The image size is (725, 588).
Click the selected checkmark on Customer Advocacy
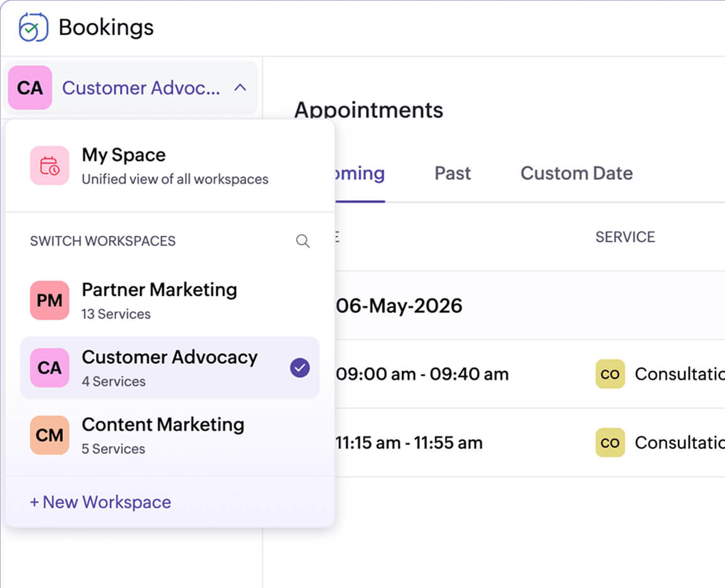point(300,368)
